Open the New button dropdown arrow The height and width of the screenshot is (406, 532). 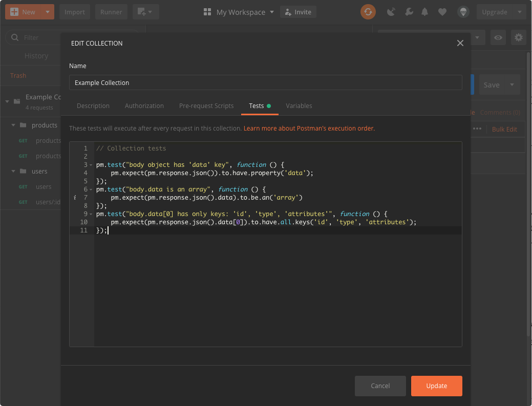tap(48, 12)
